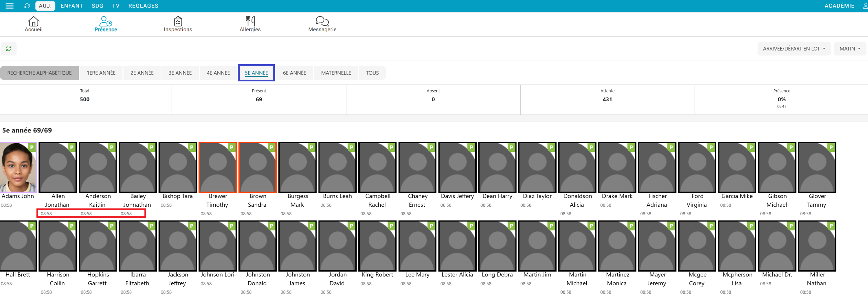
Task: Select the Maternelle tab
Action: 336,73
